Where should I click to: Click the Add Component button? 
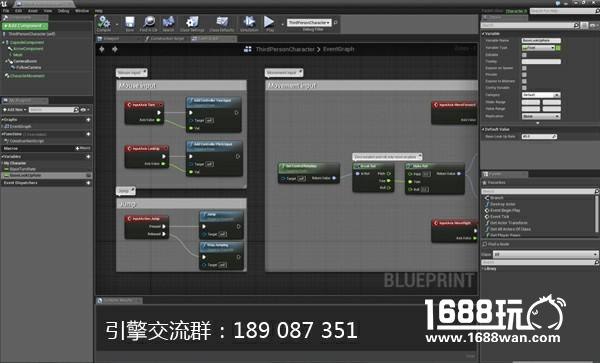(x=25, y=26)
